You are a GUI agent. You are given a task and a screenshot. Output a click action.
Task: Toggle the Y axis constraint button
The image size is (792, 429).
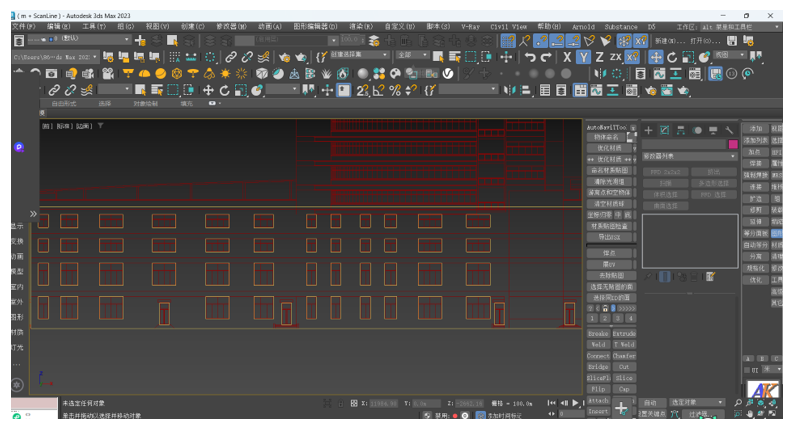coord(584,57)
